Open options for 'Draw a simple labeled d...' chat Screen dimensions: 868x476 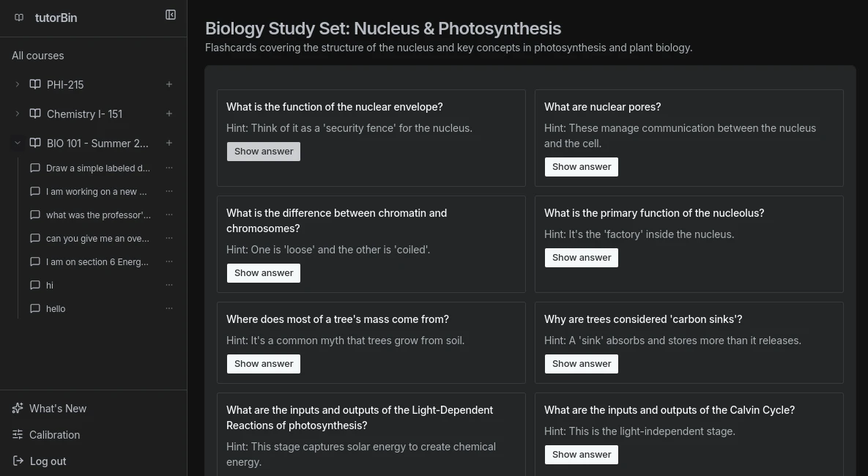click(x=169, y=168)
